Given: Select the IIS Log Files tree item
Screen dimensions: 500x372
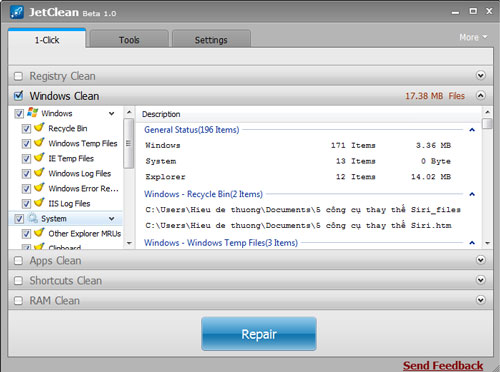Looking at the screenshot, I should point(69,204).
